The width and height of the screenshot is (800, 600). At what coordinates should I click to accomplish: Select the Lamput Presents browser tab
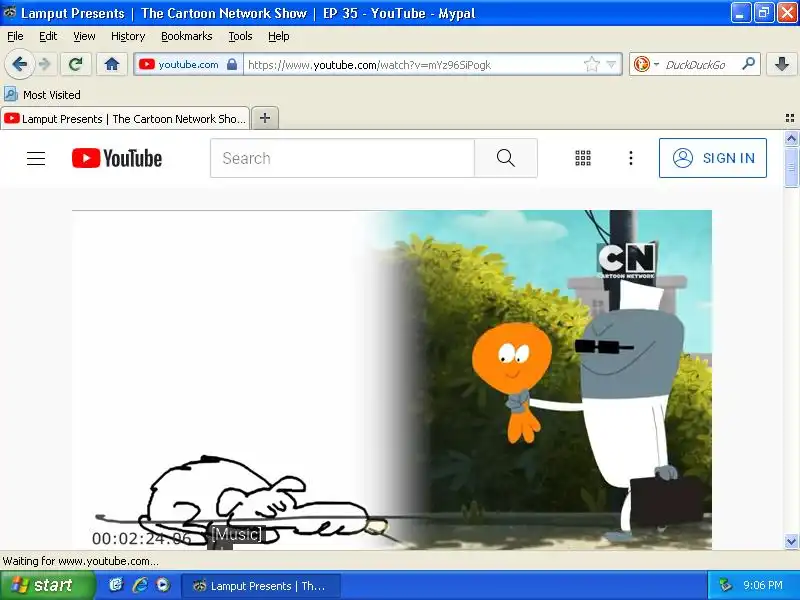click(x=125, y=119)
